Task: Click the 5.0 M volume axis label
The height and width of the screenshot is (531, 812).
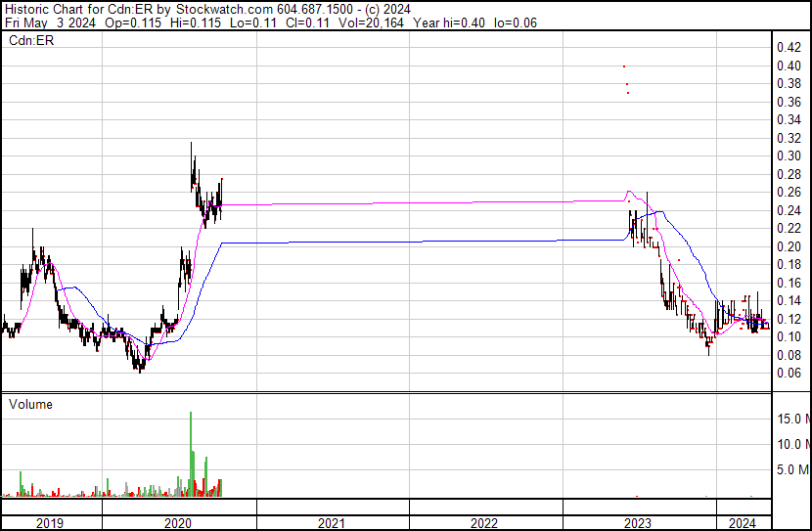Action: [792, 470]
